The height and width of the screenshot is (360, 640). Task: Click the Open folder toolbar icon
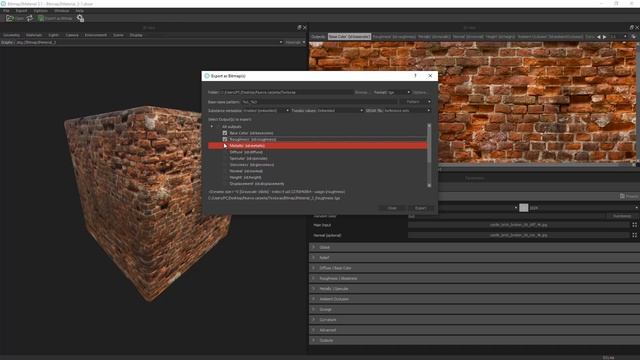click(x=10, y=18)
